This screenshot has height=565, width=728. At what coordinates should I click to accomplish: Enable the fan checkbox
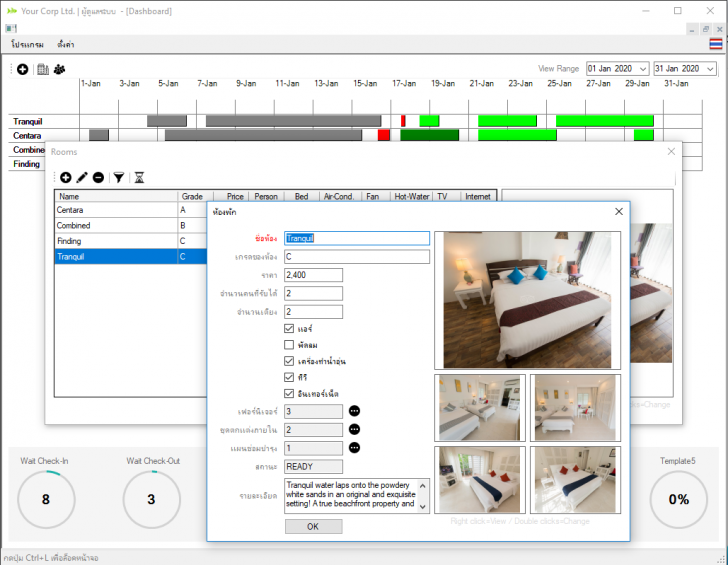tap(289, 344)
